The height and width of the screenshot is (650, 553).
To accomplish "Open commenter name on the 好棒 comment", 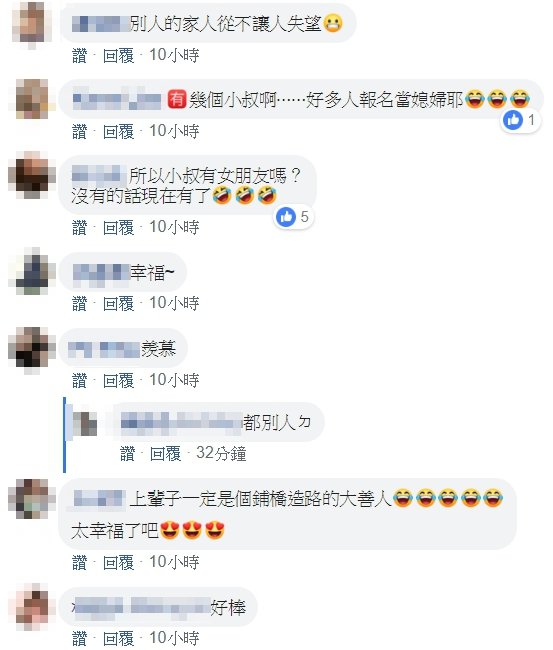I will pos(141,607).
